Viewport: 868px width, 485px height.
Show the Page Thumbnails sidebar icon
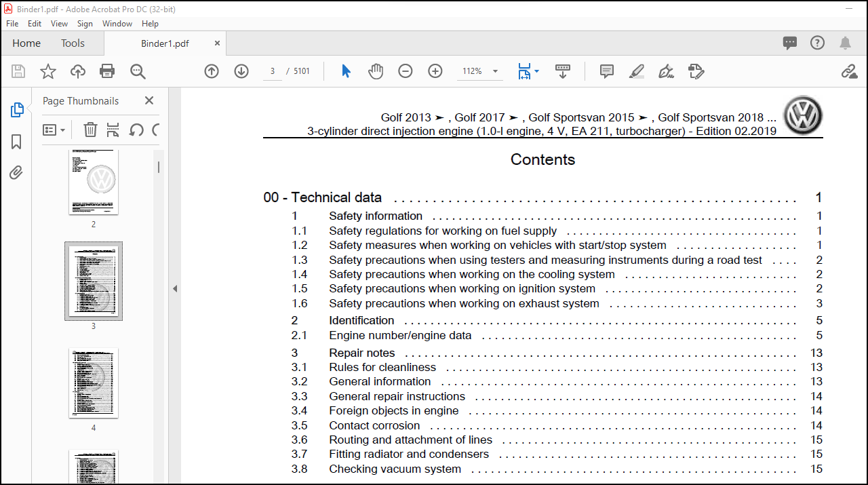coord(17,110)
